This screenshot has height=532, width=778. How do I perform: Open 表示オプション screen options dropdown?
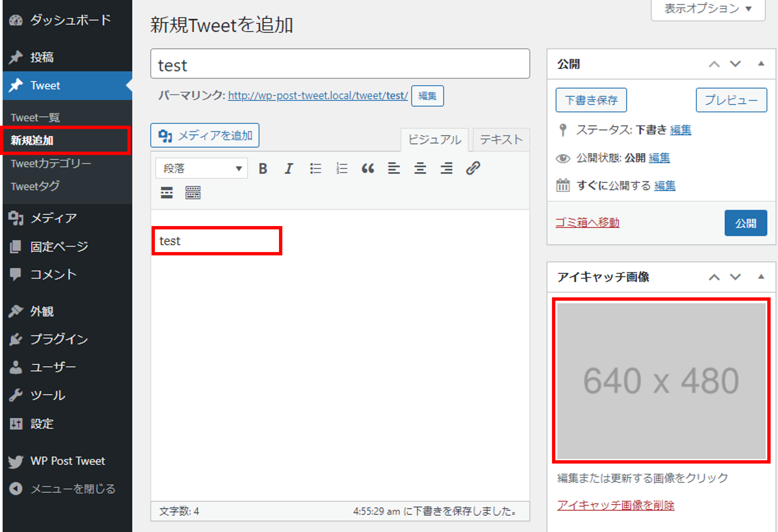[x=708, y=9]
